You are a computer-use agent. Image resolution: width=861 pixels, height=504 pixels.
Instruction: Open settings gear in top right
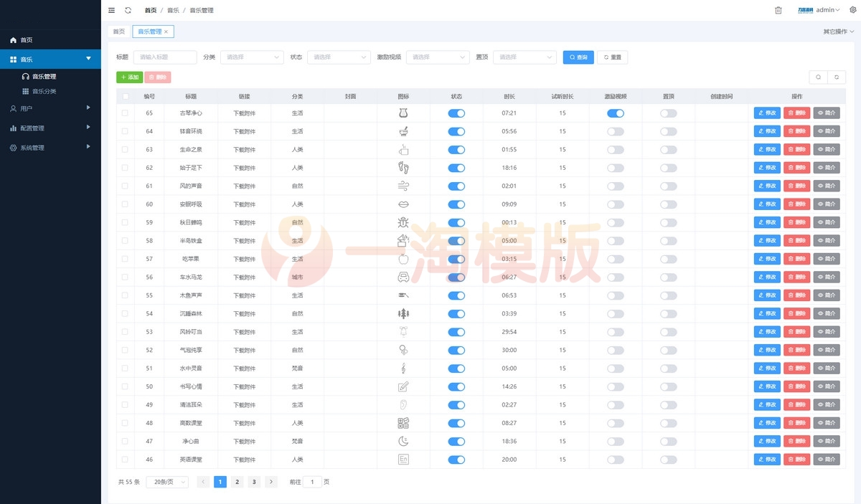853,10
